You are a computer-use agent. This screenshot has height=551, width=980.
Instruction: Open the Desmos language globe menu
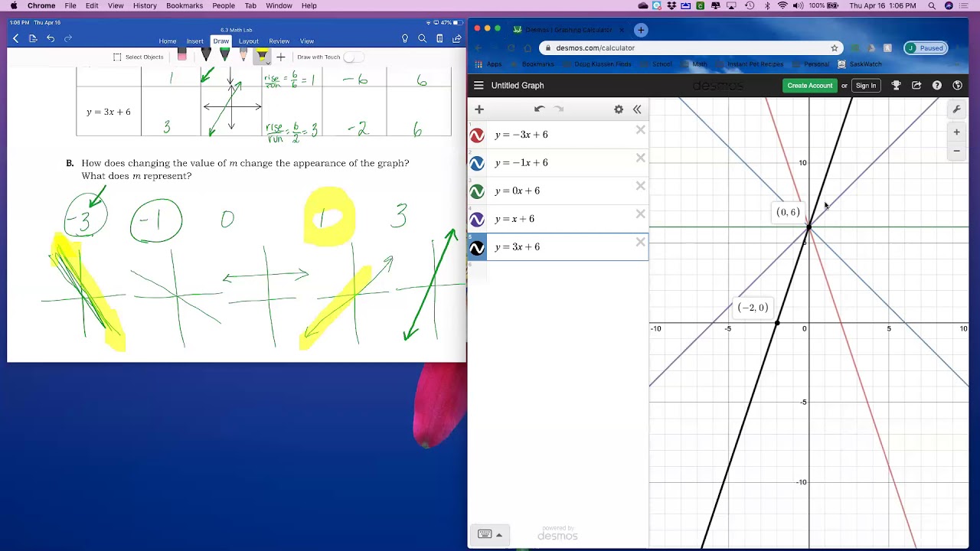(x=957, y=86)
